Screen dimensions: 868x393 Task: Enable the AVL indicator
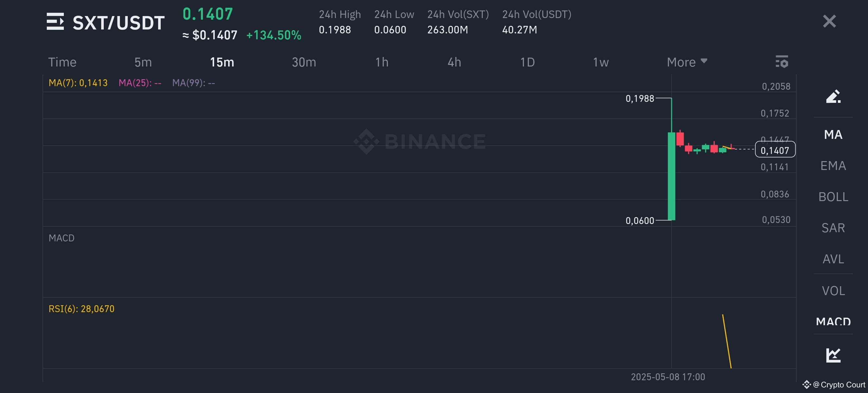pos(833,259)
